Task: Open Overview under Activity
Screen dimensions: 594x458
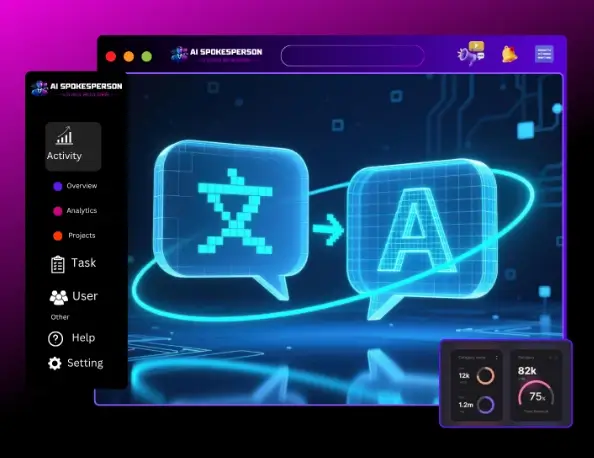Action: point(82,186)
